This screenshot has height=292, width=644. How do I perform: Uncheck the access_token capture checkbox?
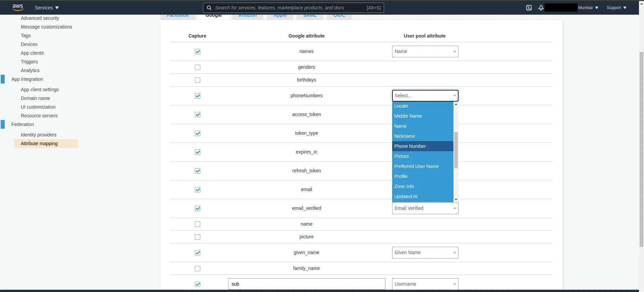[198, 115]
